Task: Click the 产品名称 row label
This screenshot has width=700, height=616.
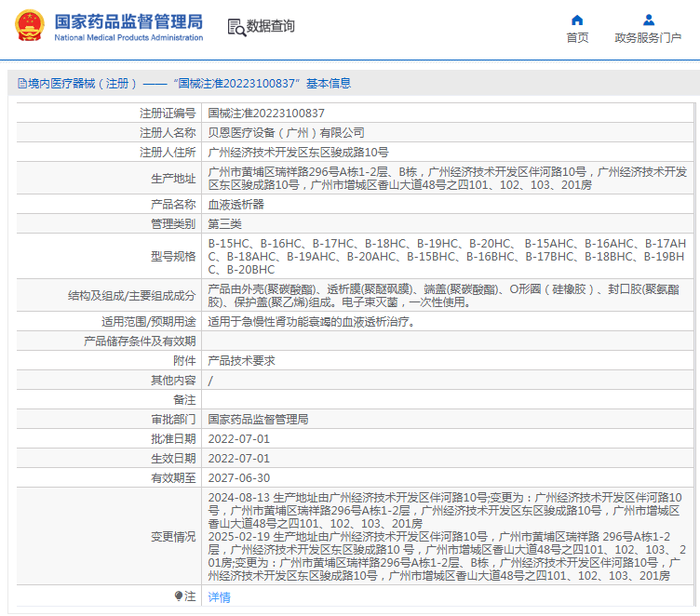Action: pos(173,205)
